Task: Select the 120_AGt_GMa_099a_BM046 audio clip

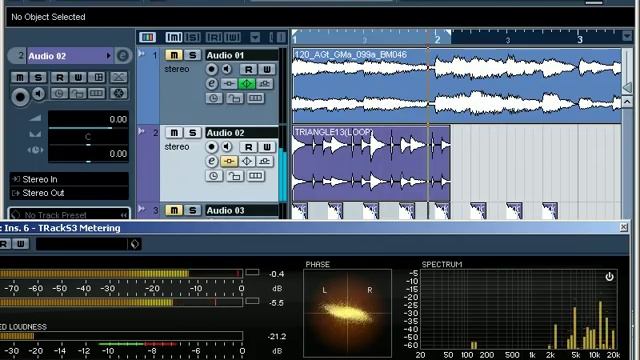Action: coord(457,86)
